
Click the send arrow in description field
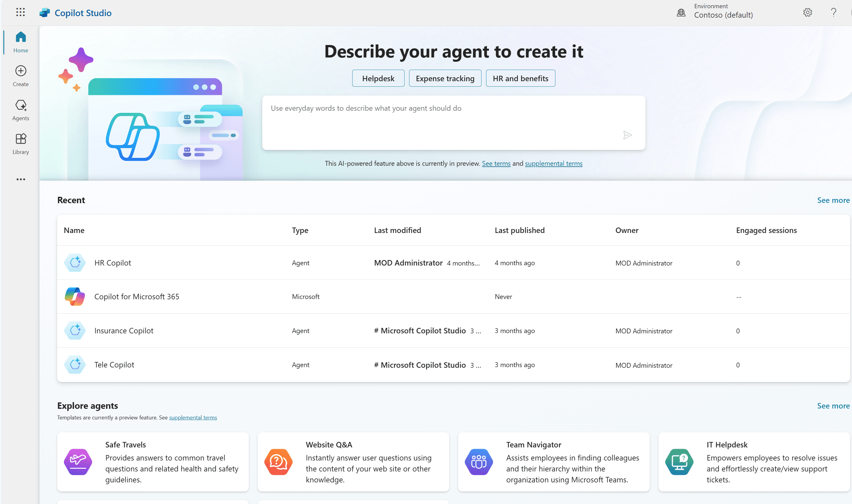tap(628, 135)
